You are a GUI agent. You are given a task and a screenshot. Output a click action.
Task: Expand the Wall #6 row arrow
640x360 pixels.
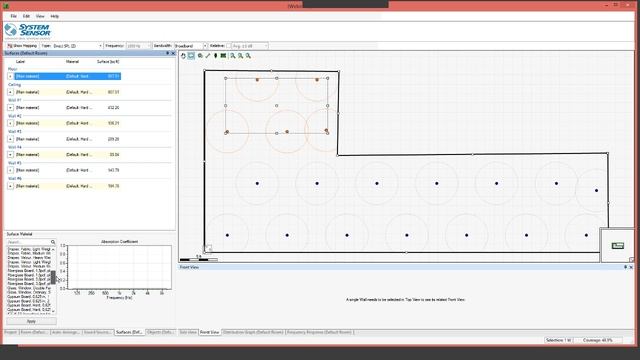(11, 186)
